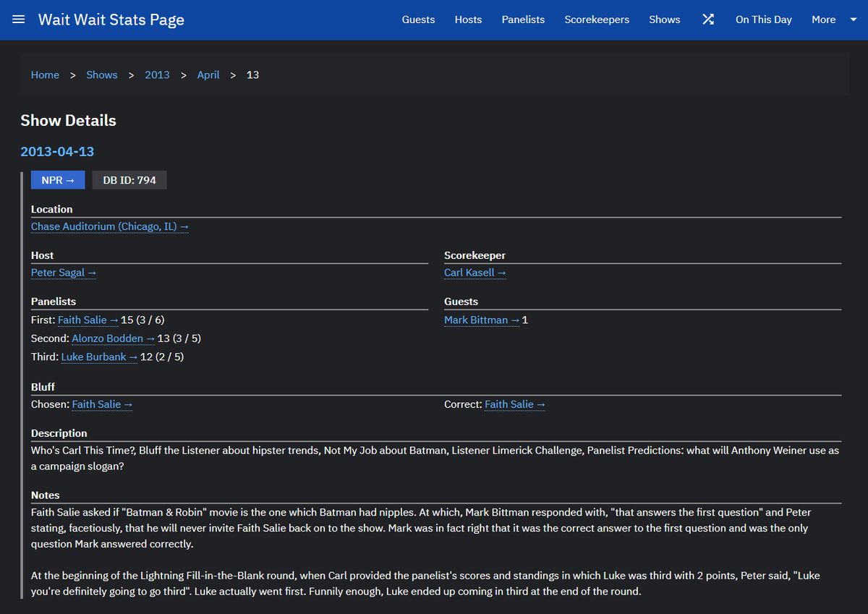Click the 2013 breadcrumb
The width and height of the screenshot is (868, 614).
click(x=157, y=74)
